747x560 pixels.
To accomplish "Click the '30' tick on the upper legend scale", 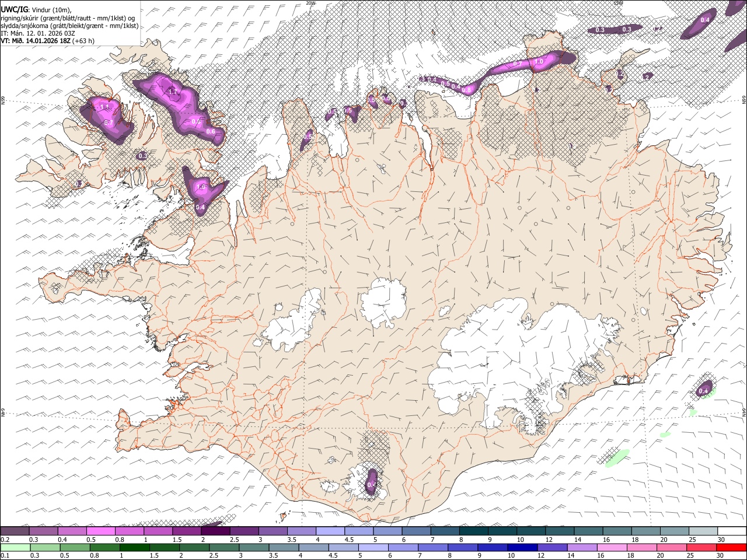I will [720, 540].
